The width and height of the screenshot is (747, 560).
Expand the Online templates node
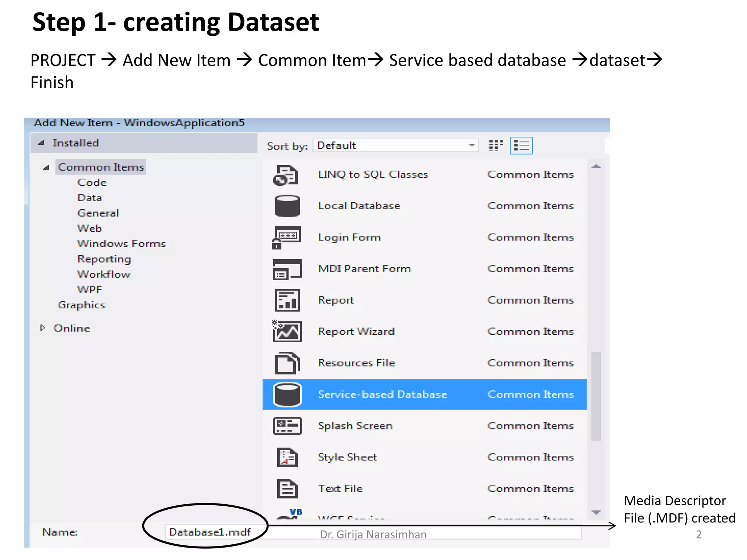click(43, 328)
